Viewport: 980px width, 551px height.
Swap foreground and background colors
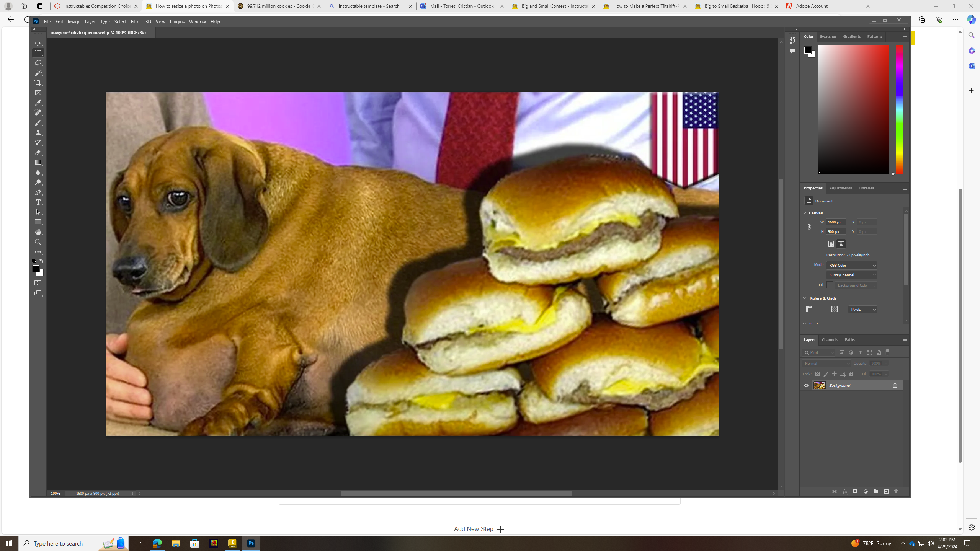(x=42, y=261)
